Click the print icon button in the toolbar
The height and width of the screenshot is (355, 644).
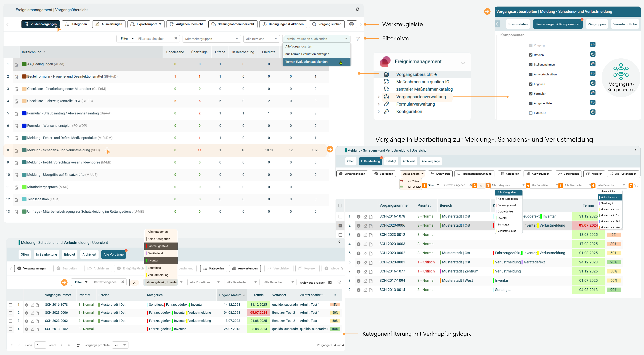point(351,24)
